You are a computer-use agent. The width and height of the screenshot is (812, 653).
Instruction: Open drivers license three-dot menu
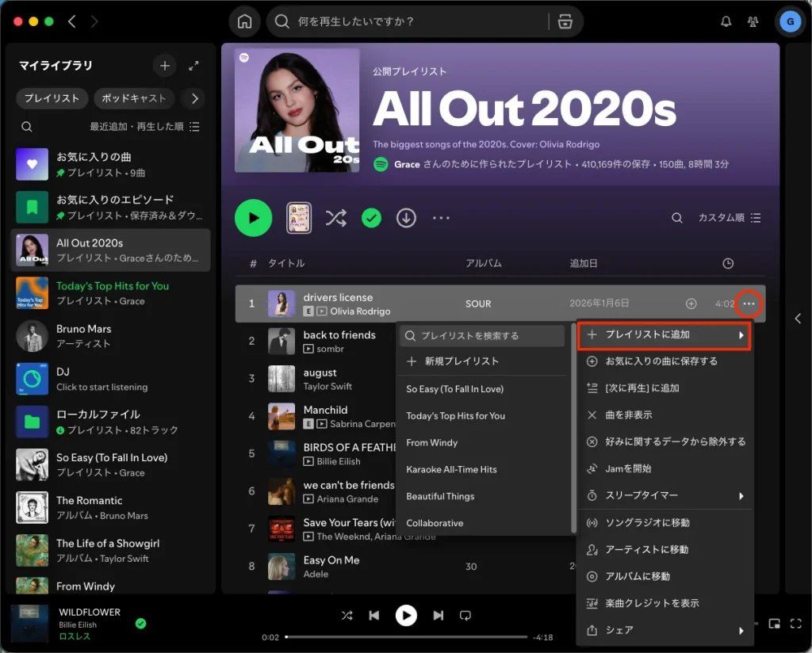coord(749,304)
